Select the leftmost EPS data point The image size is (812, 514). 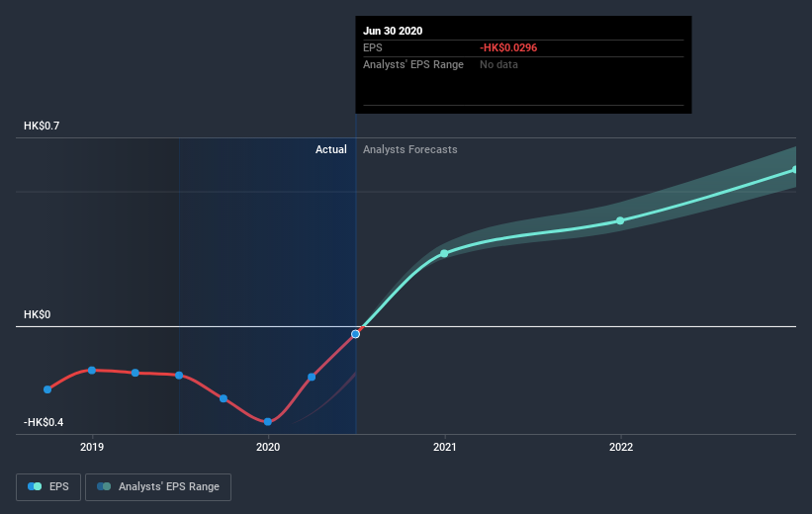click(47, 389)
